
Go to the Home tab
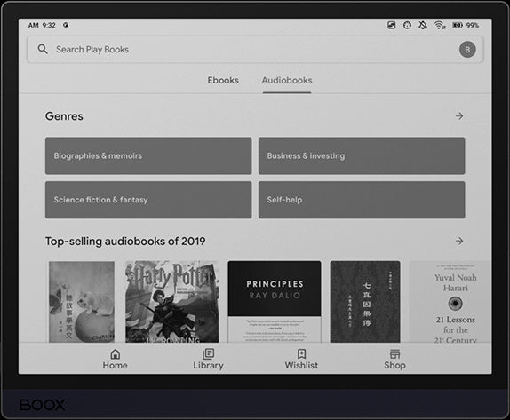(x=116, y=360)
